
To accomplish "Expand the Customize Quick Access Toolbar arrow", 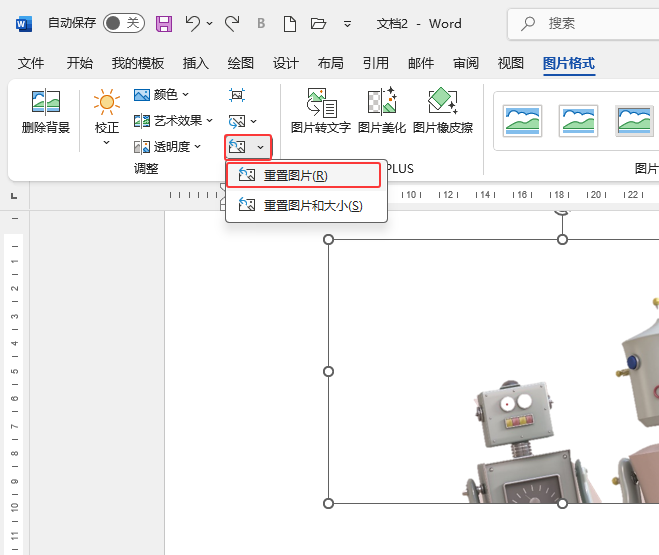I will coord(347,24).
